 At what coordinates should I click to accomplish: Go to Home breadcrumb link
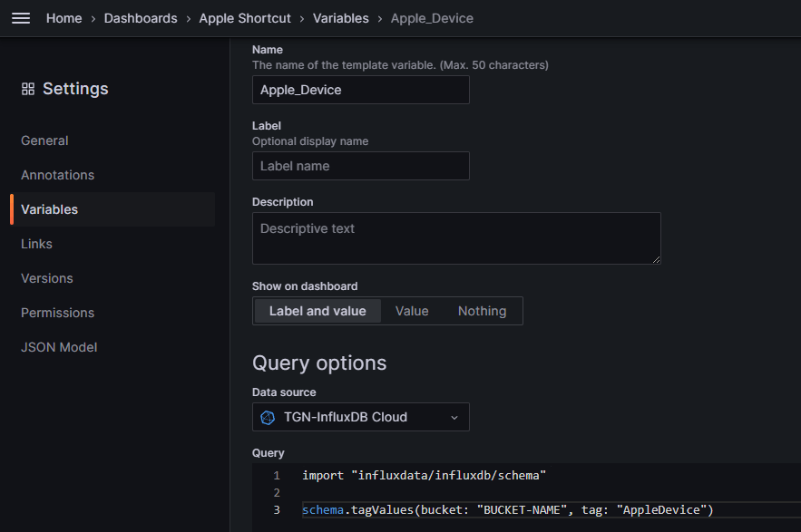[x=63, y=18]
